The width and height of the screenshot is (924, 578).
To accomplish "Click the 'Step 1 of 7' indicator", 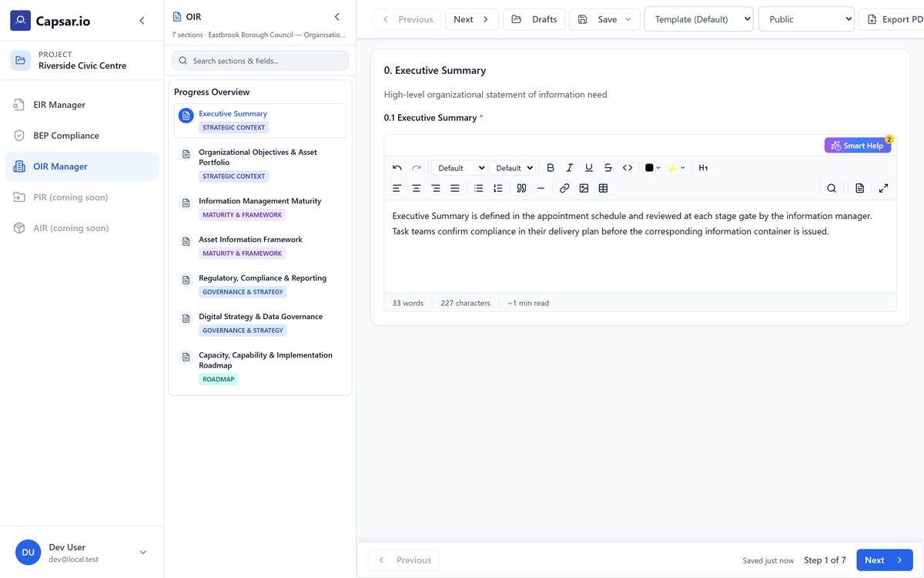I will (x=825, y=560).
